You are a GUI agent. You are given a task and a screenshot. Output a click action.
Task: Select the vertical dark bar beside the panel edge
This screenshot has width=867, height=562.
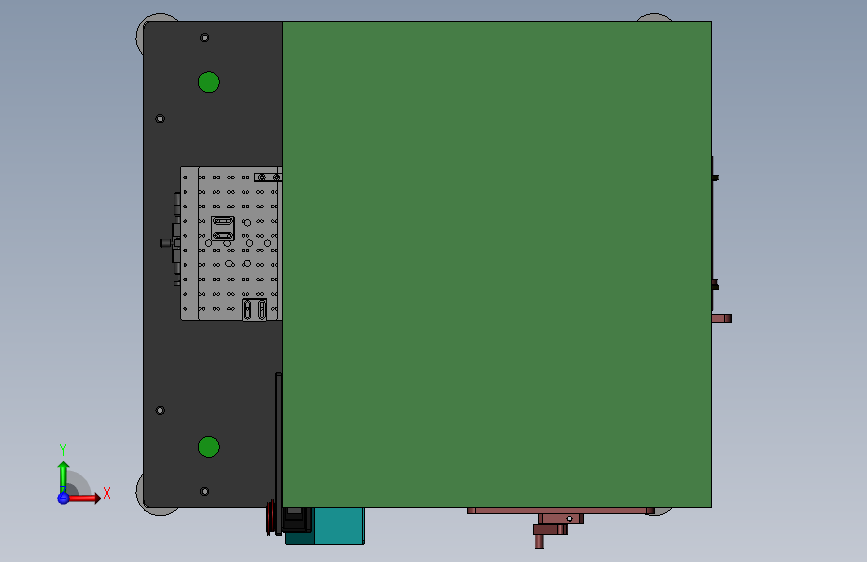[279, 454]
